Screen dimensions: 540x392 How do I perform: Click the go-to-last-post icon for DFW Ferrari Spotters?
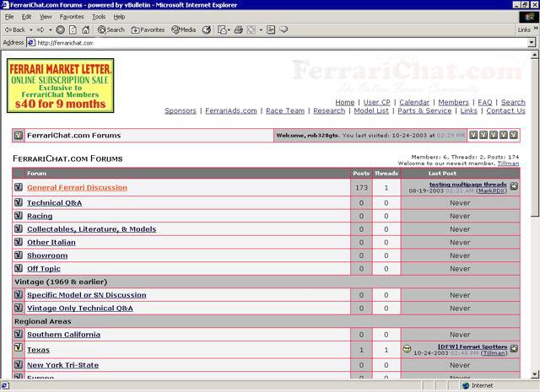click(x=514, y=348)
